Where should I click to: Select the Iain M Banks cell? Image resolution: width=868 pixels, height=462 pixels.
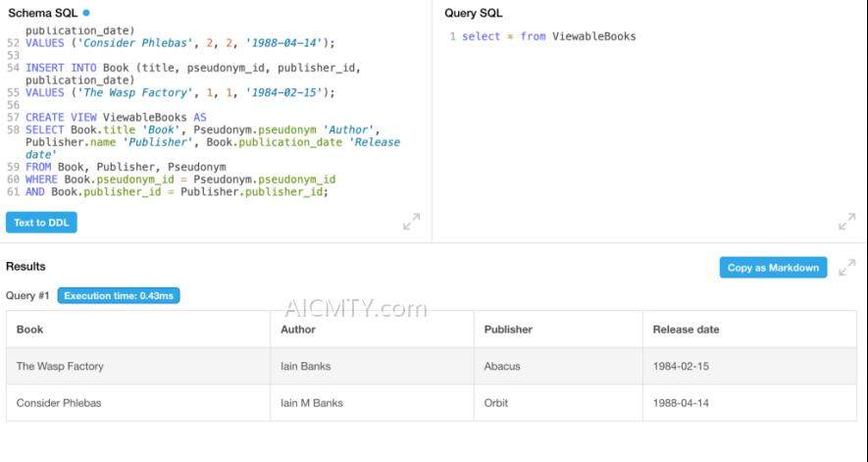pos(312,403)
